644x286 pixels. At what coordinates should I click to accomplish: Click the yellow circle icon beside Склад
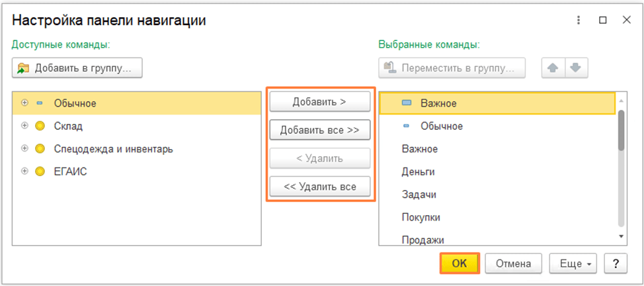(x=40, y=126)
